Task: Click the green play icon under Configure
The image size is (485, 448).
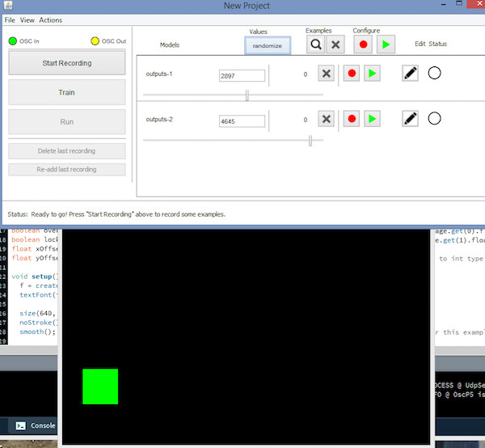Action: [386, 45]
